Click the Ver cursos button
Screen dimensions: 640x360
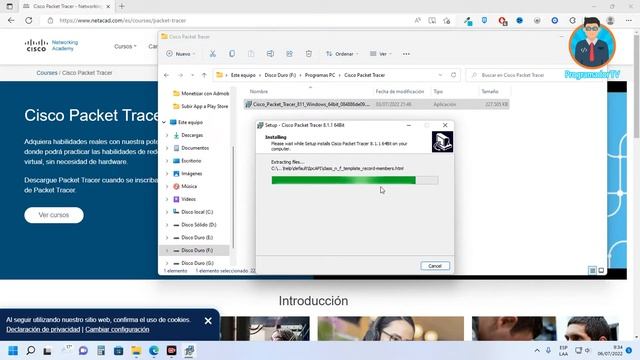tap(54, 215)
